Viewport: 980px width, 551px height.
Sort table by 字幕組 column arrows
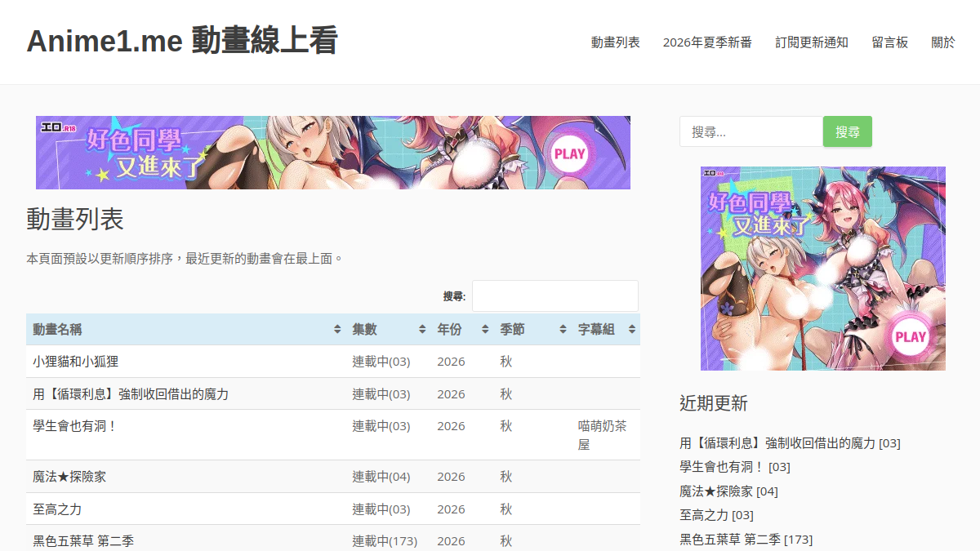click(x=631, y=330)
